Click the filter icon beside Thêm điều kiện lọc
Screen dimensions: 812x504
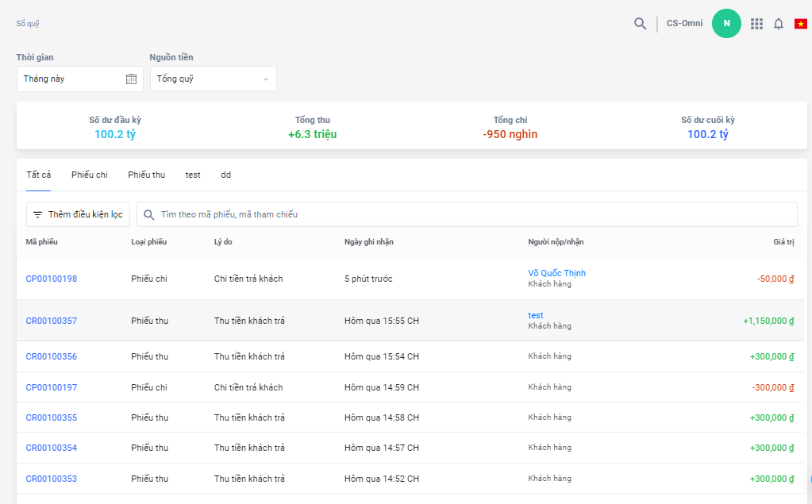(x=37, y=214)
